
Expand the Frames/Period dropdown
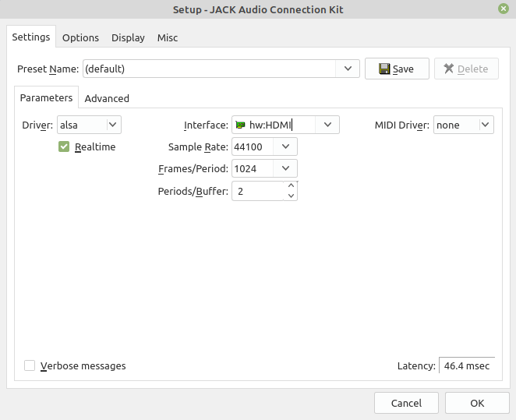285,168
